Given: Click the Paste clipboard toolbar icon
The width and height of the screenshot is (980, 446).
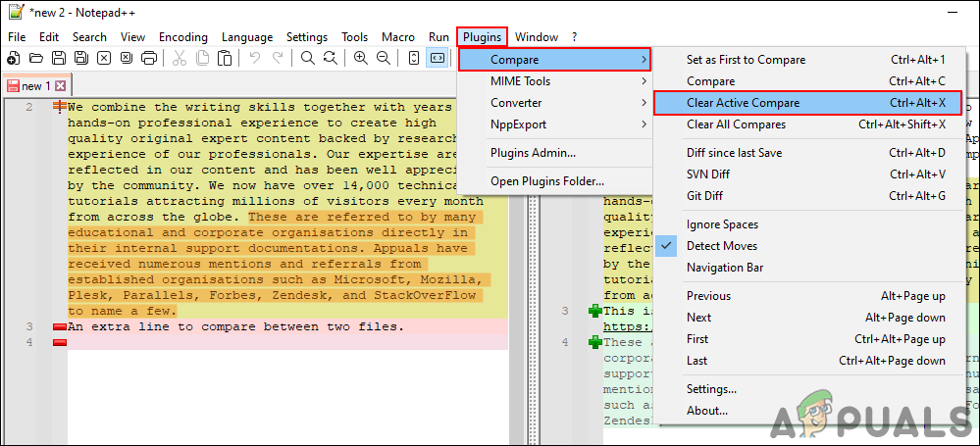Looking at the screenshot, I should [225, 59].
